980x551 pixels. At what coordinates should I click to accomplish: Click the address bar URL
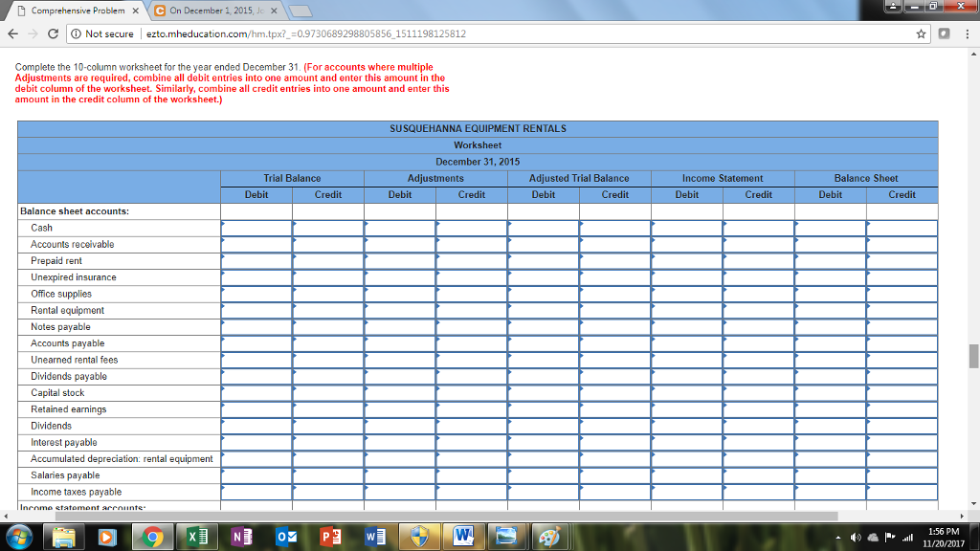coord(306,33)
